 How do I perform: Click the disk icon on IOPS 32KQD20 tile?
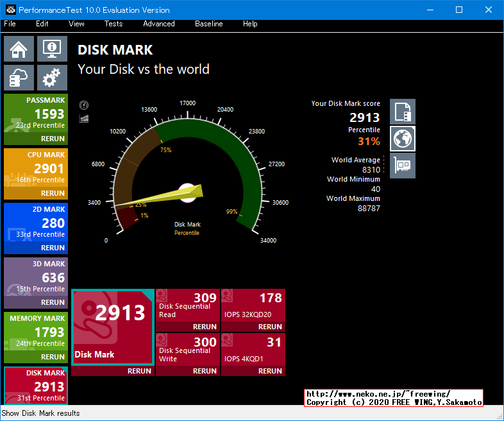coord(227,295)
